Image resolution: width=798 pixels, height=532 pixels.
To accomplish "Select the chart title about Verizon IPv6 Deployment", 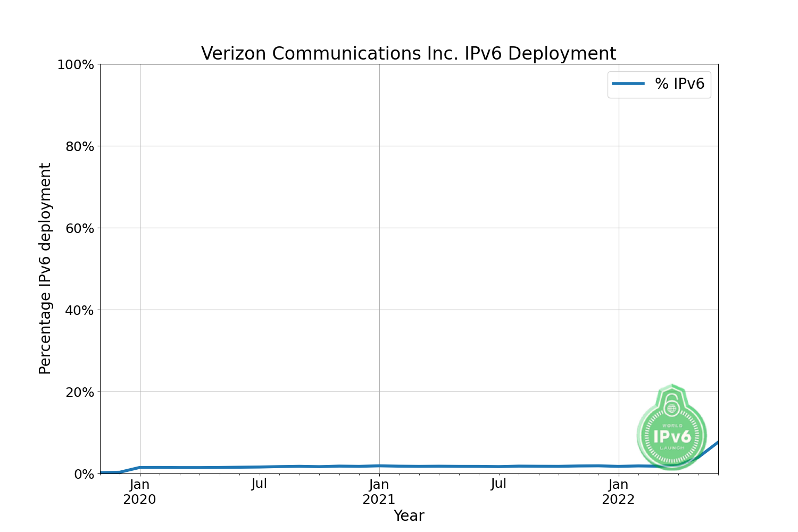I will pyautogui.click(x=408, y=54).
